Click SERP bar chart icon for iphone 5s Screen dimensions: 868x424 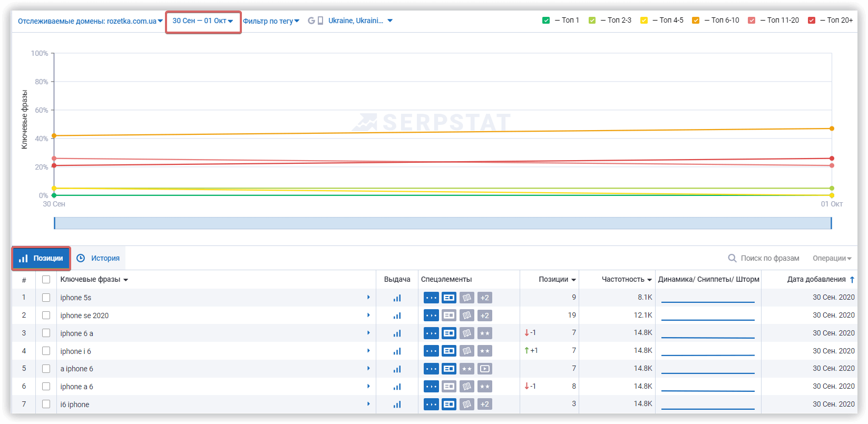(397, 298)
